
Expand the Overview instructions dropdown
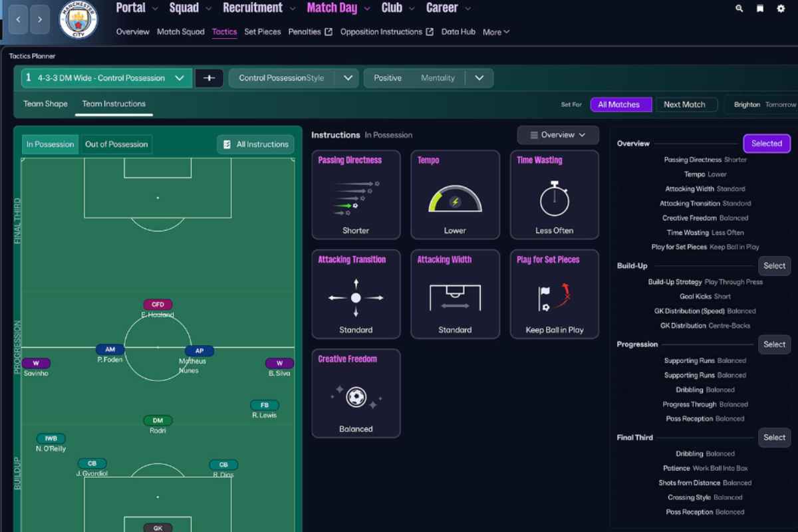[x=558, y=135]
